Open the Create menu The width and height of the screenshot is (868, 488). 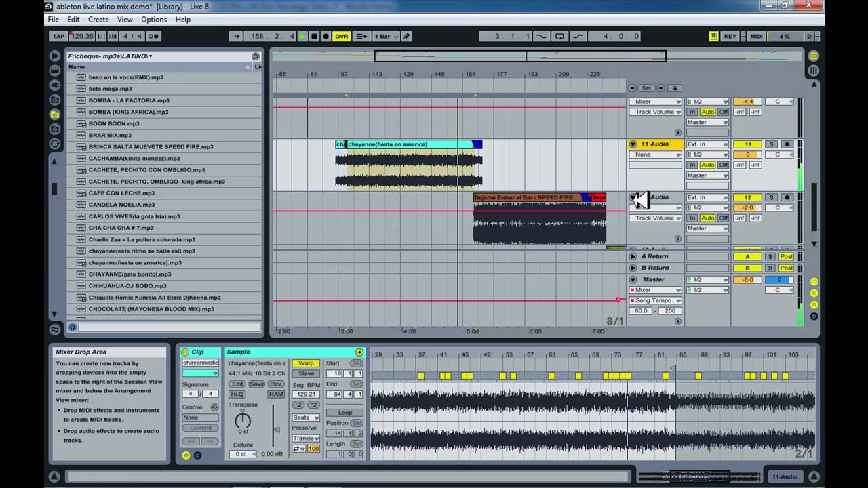98,20
